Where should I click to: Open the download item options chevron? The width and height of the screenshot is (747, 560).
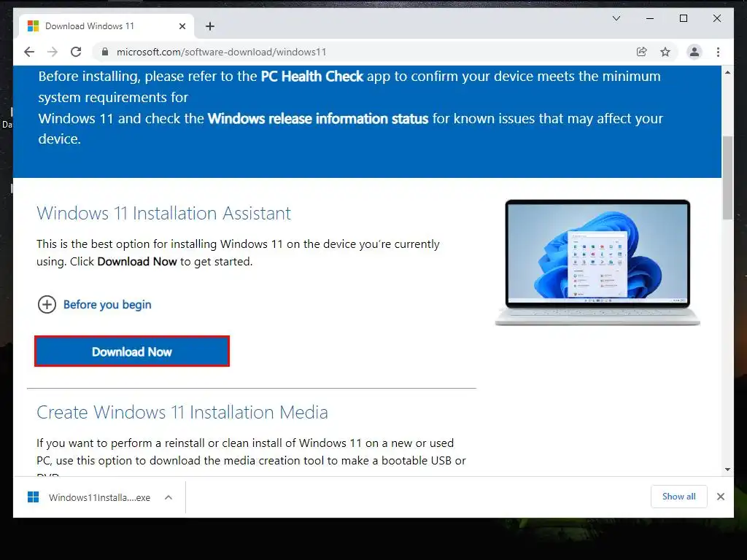tap(169, 497)
